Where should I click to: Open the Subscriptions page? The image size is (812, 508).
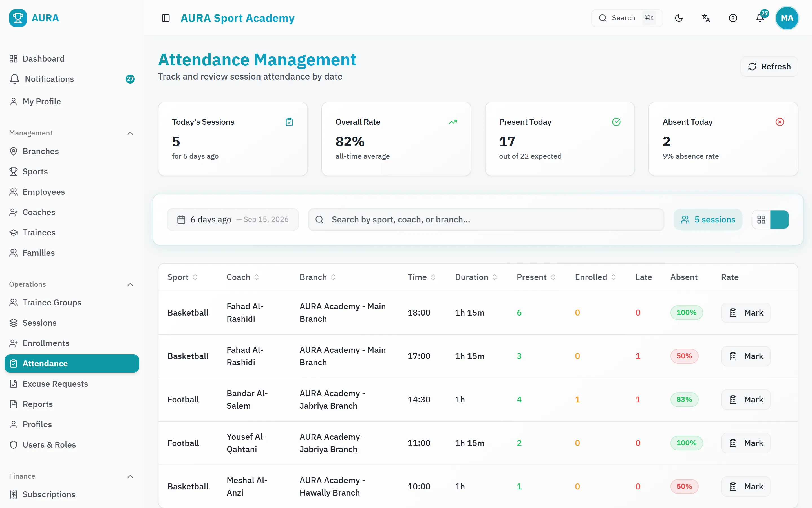tap(72, 494)
